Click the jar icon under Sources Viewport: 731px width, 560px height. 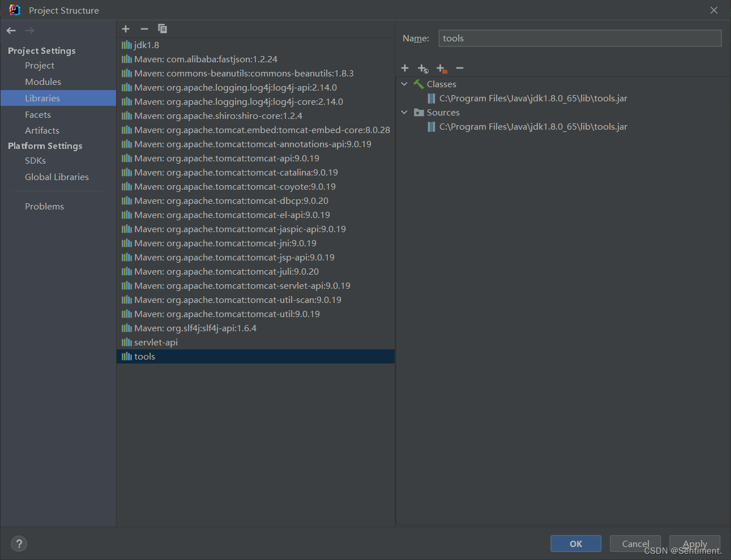click(431, 127)
